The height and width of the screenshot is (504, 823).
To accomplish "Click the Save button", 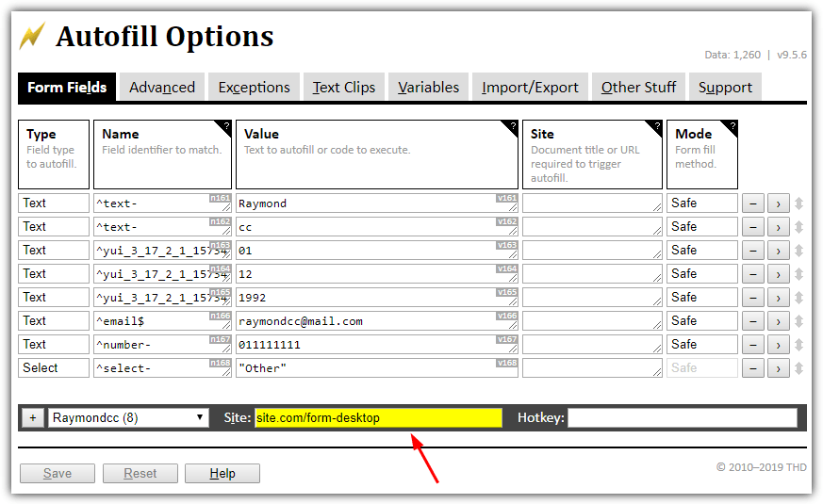I will (58, 474).
